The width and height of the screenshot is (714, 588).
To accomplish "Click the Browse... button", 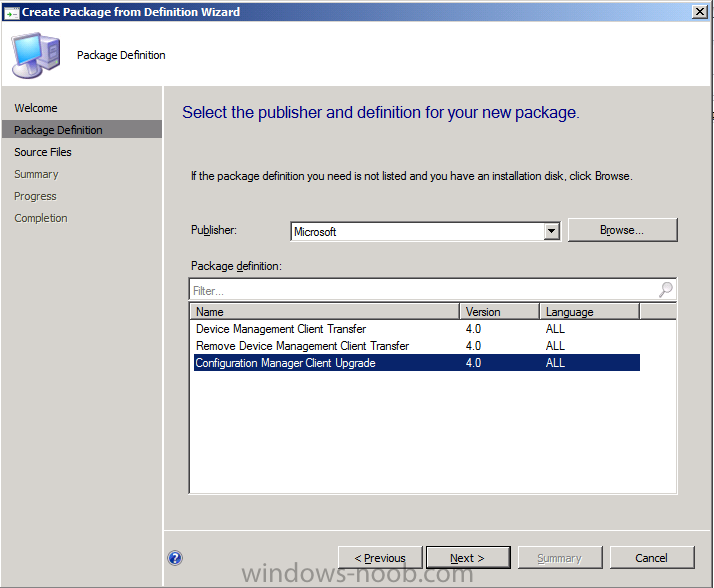I will point(622,230).
